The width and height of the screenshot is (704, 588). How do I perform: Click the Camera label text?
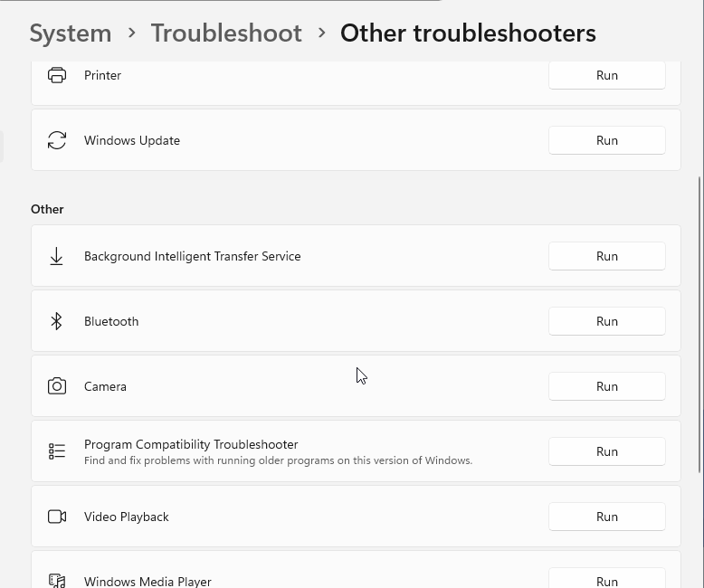point(105,386)
